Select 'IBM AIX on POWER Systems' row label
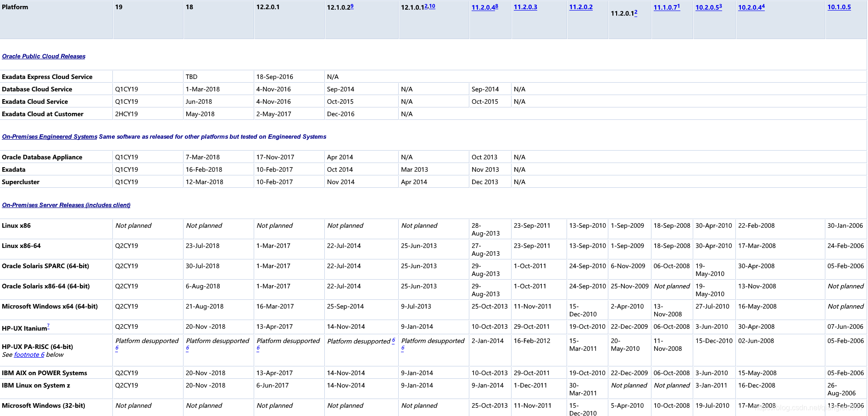This screenshot has width=868, height=416. coord(45,373)
